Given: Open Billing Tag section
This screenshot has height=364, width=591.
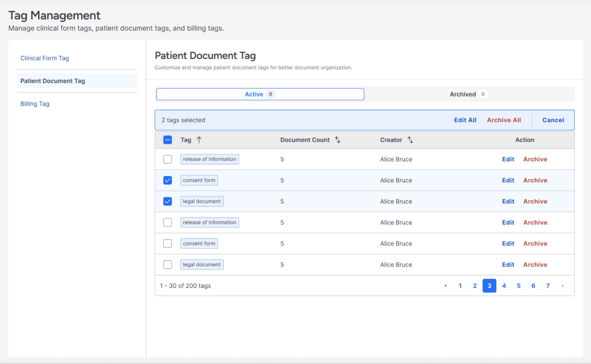Looking at the screenshot, I should [35, 104].
